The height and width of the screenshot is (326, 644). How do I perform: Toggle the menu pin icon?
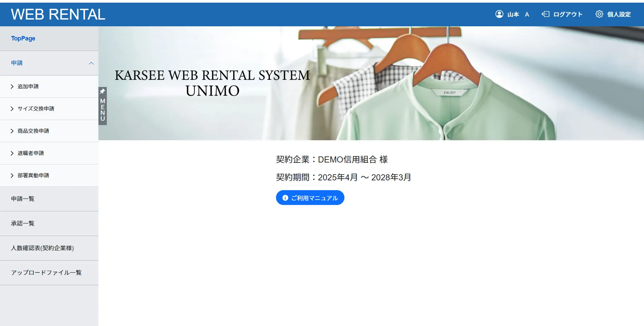point(102,91)
